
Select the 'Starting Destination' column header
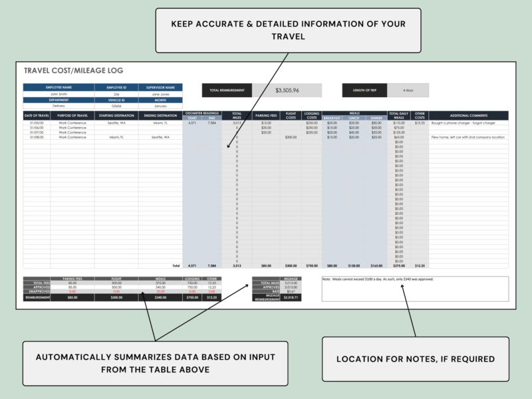(x=116, y=116)
